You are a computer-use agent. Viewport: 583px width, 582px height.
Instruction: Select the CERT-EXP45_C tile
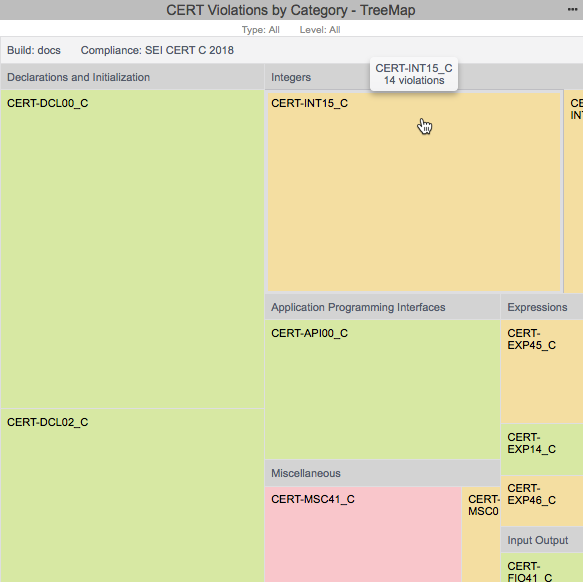[542, 371]
